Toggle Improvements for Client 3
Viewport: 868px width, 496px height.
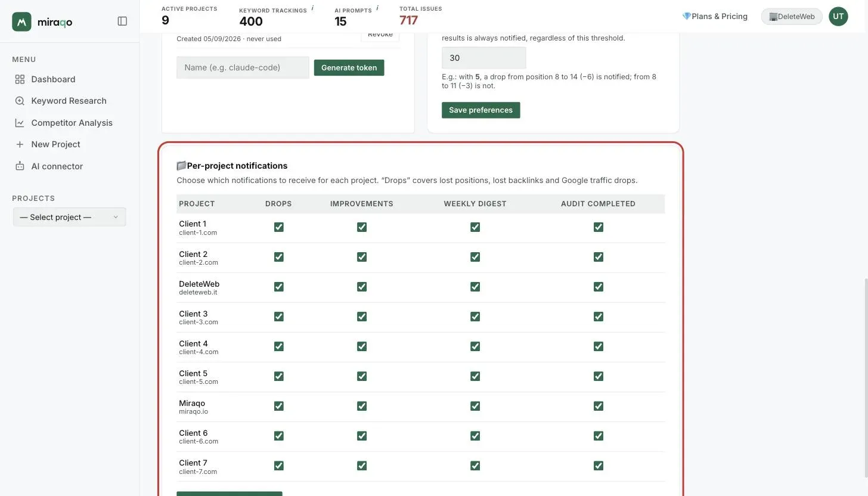click(x=362, y=317)
